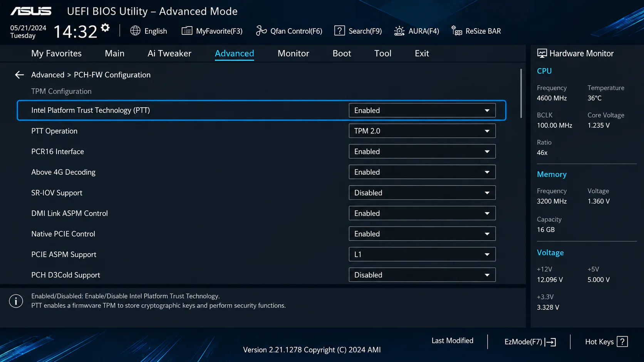
Task: Select PCH D3Cold Support row label
Action: [65, 275]
